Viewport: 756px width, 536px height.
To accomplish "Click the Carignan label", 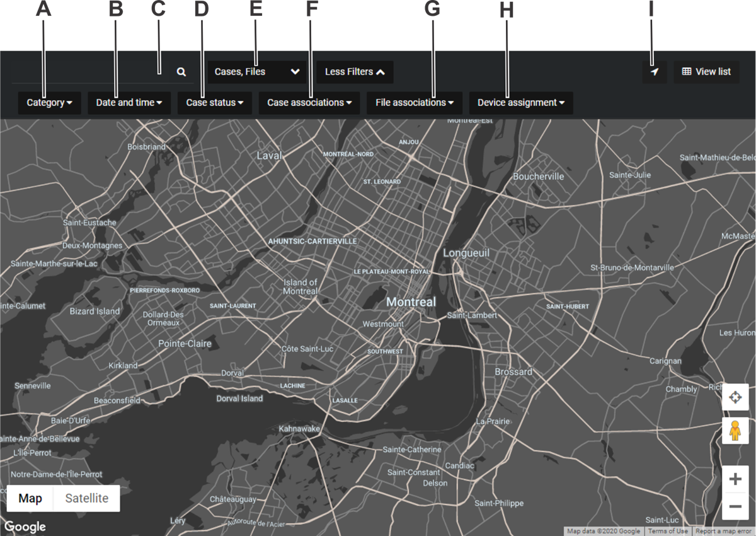I will click(666, 361).
